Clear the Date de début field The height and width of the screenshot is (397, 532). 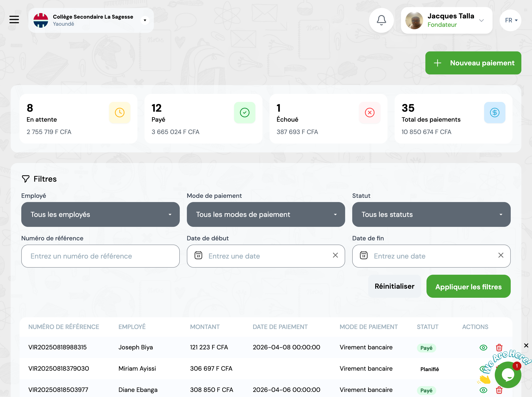(x=335, y=255)
